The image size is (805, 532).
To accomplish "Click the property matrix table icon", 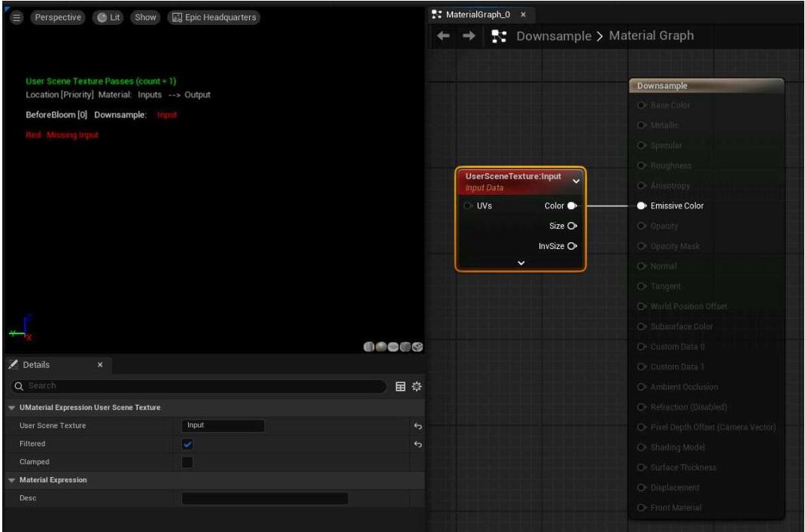I will 401,386.
